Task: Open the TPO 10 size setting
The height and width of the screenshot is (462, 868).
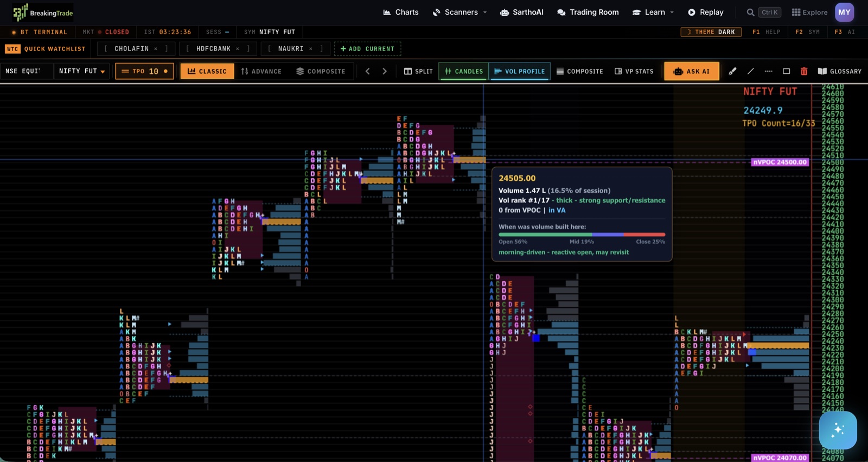Action: [144, 71]
